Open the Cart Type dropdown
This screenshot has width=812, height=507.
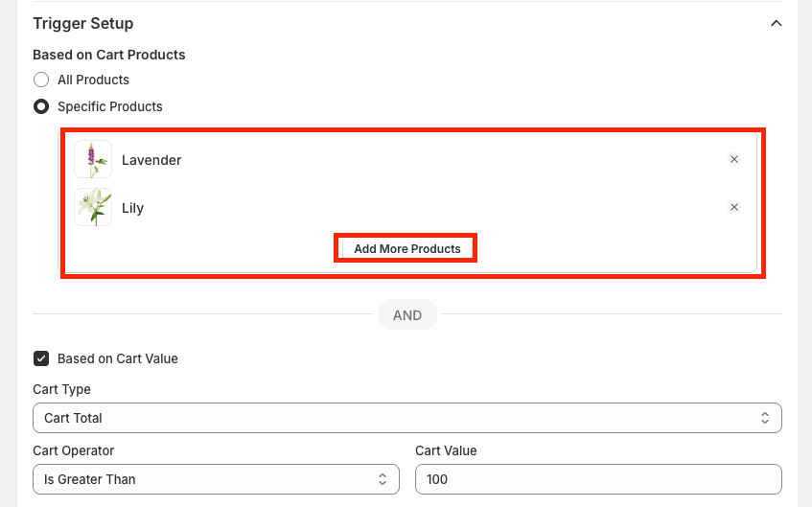click(x=406, y=418)
